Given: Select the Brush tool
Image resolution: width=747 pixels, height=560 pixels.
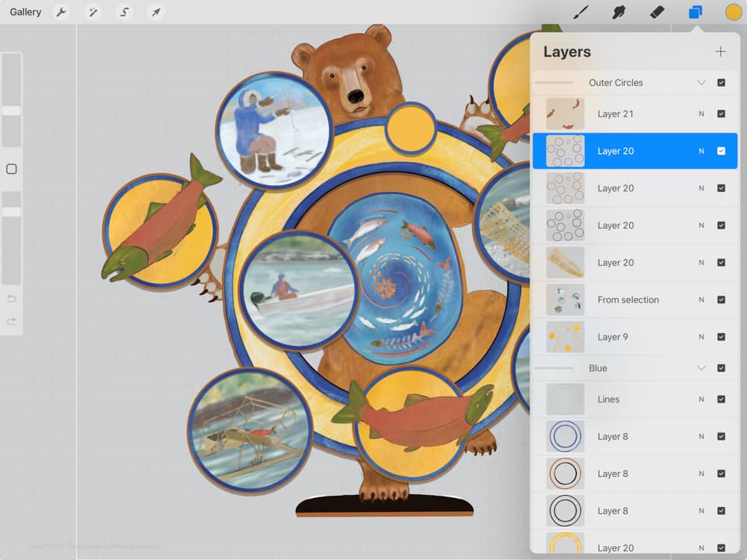Looking at the screenshot, I should click(580, 12).
